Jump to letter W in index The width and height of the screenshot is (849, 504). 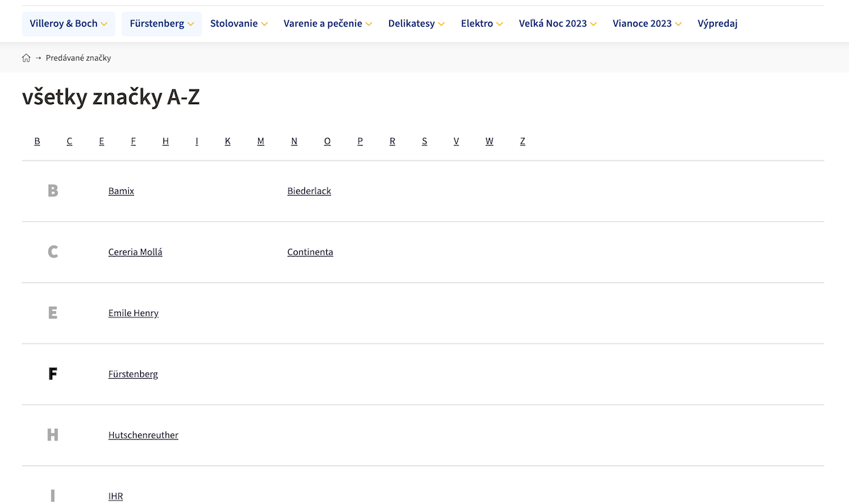[x=490, y=141]
